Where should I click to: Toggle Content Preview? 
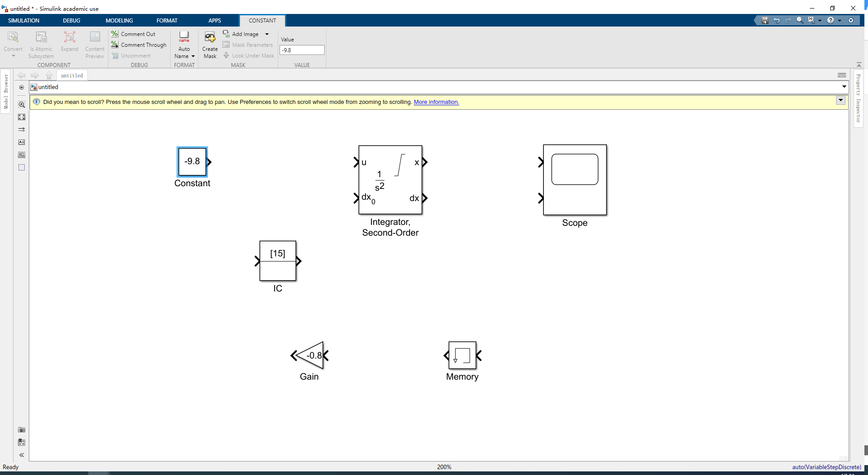(95, 45)
